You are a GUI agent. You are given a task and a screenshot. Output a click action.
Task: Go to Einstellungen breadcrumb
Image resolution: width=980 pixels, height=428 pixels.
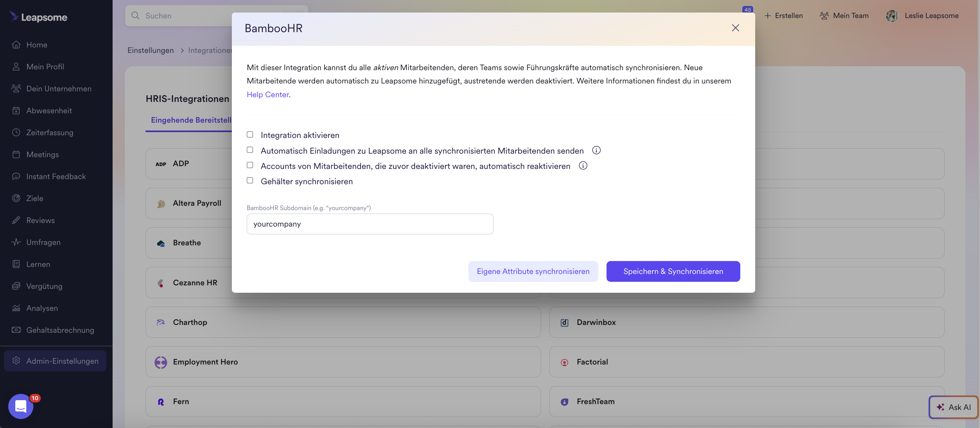(151, 50)
